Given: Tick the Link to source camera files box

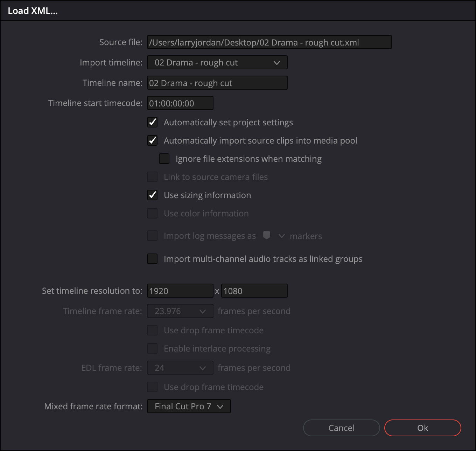Looking at the screenshot, I should click(152, 177).
